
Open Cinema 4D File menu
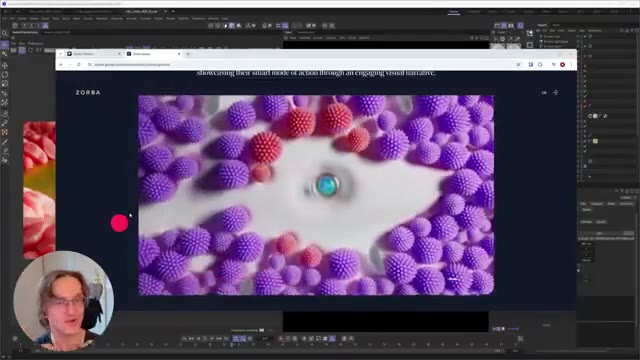pos(4,18)
